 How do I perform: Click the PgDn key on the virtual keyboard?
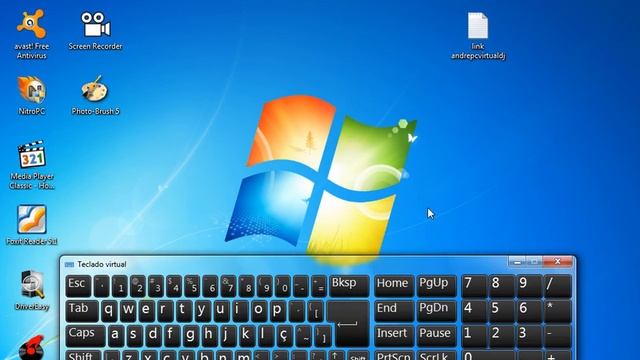pyautogui.click(x=436, y=311)
